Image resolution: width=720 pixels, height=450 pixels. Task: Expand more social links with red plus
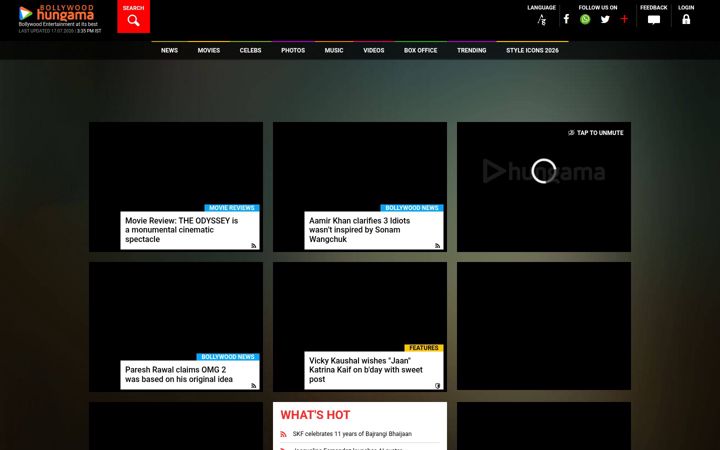click(x=624, y=19)
